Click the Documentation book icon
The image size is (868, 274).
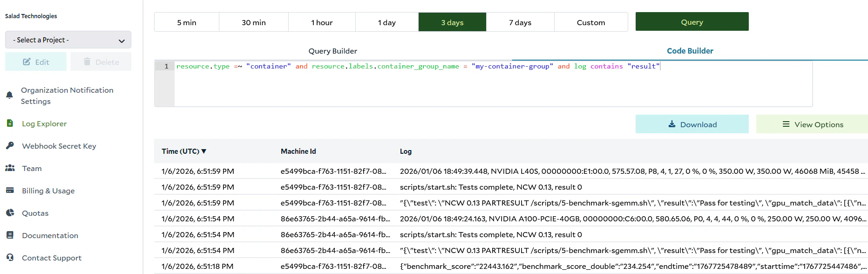click(10, 235)
